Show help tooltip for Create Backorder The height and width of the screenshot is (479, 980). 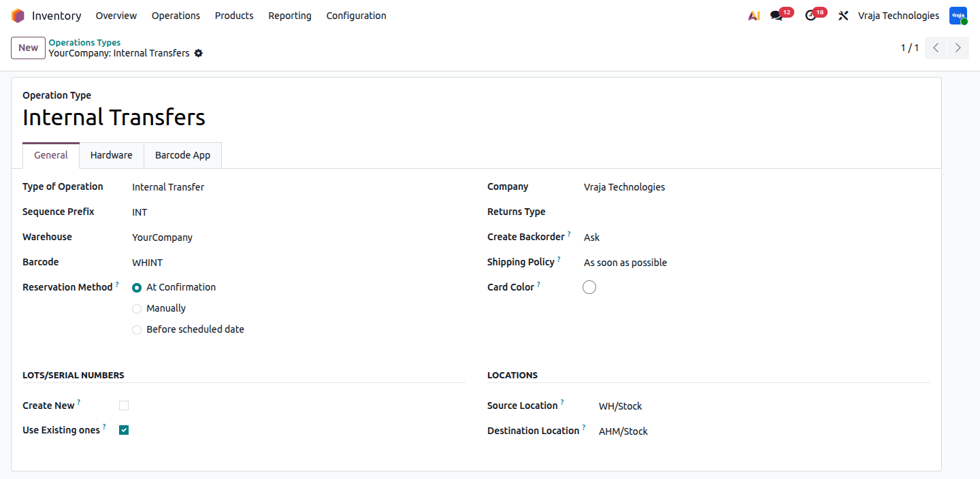(569, 234)
